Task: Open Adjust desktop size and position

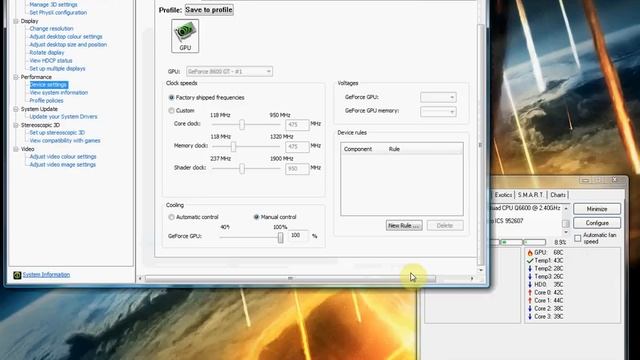Action: pos(68,44)
